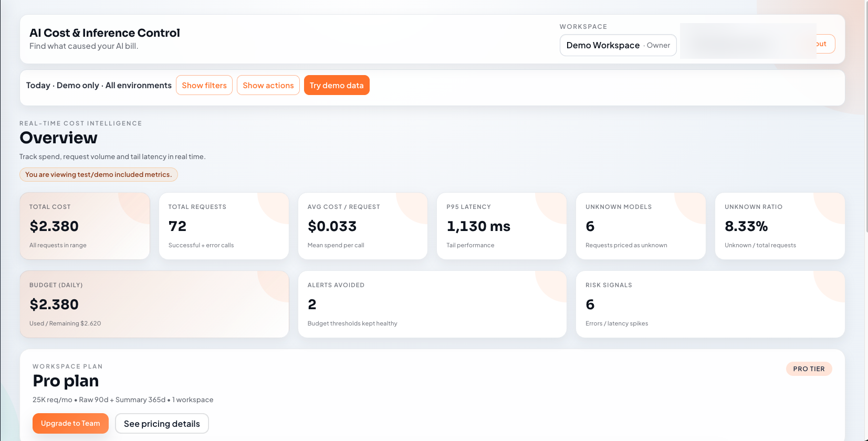Click the test/demo included metrics notice
The width and height of the screenshot is (868, 441).
point(99,174)
